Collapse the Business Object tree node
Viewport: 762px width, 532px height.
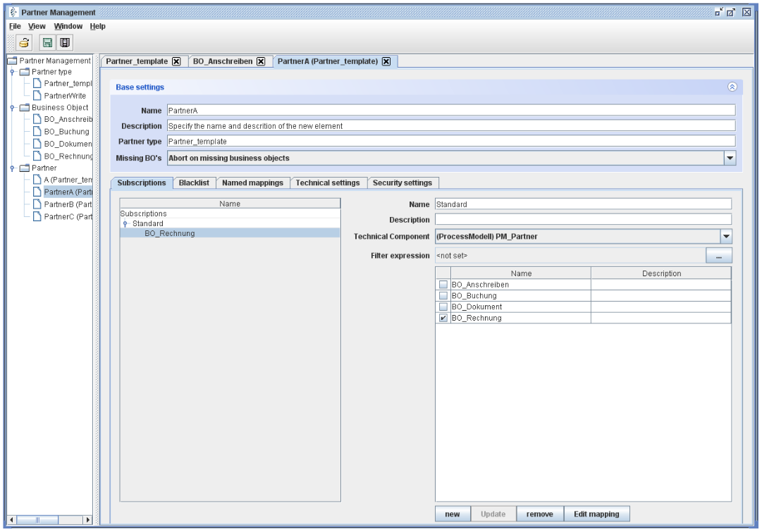pos(13,108)
